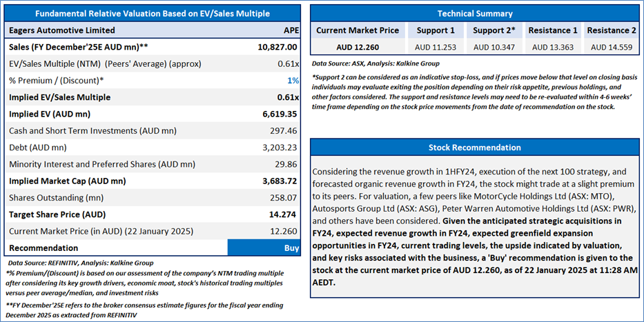Select the Current Market Price column header
The width and height of the screenshot is (644, 322).
357,30
